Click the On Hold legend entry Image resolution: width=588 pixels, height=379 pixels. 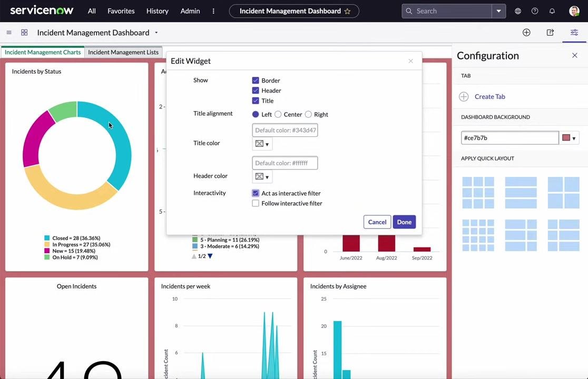click(71, 257)
